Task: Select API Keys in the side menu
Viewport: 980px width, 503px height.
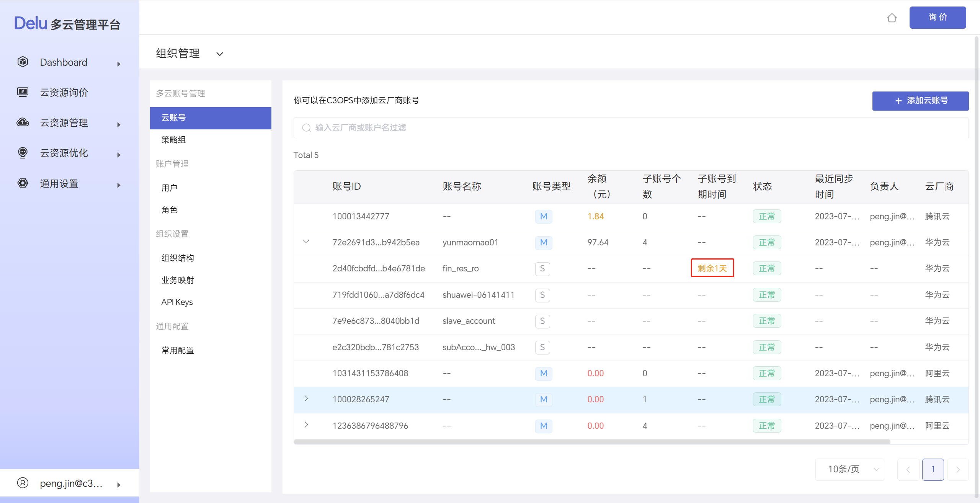Action: click(x=177, y=302)
